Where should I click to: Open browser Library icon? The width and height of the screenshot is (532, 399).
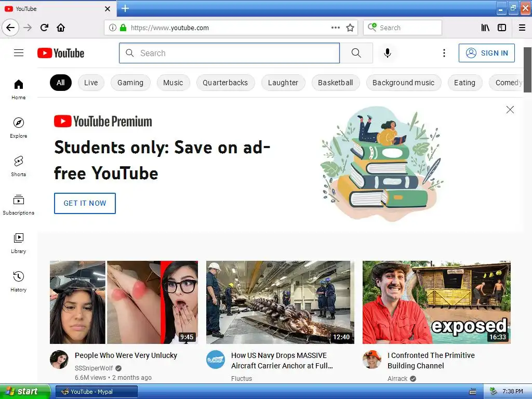[486, 28]
